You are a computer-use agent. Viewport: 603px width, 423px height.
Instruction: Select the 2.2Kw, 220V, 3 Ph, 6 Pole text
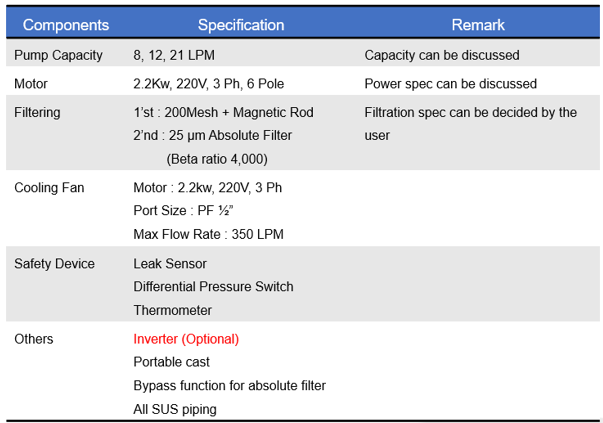coord(208,84)
